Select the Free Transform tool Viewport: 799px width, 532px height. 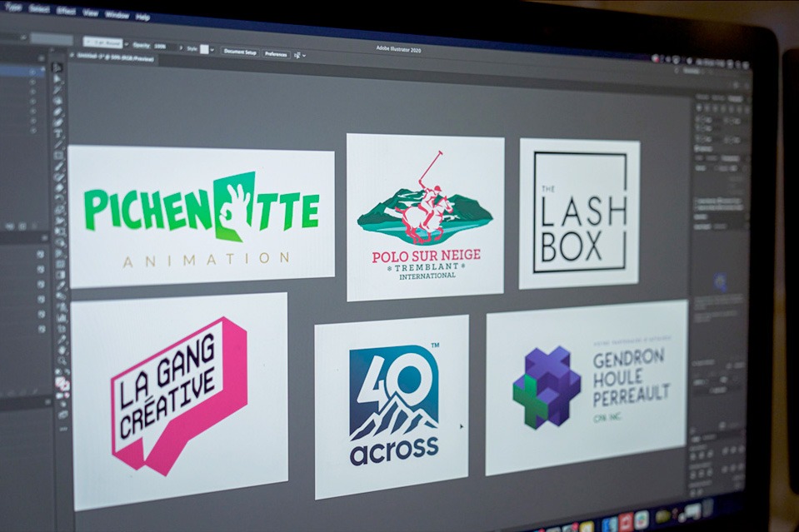click(60, 231)
